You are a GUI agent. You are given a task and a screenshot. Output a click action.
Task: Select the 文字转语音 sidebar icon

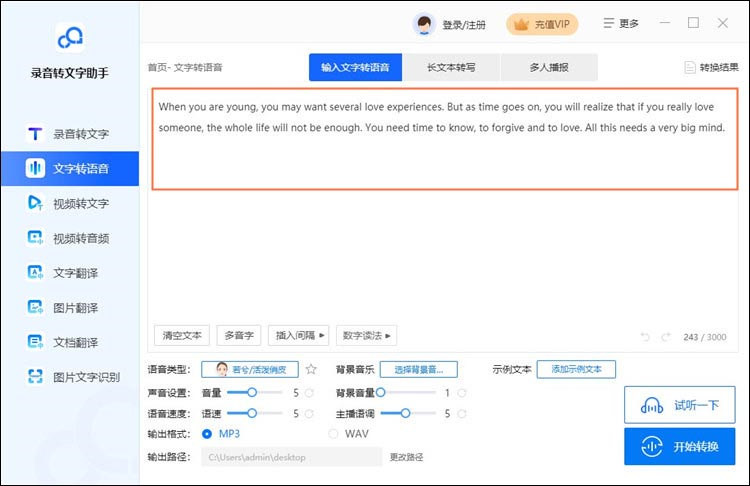click(35, 168)
